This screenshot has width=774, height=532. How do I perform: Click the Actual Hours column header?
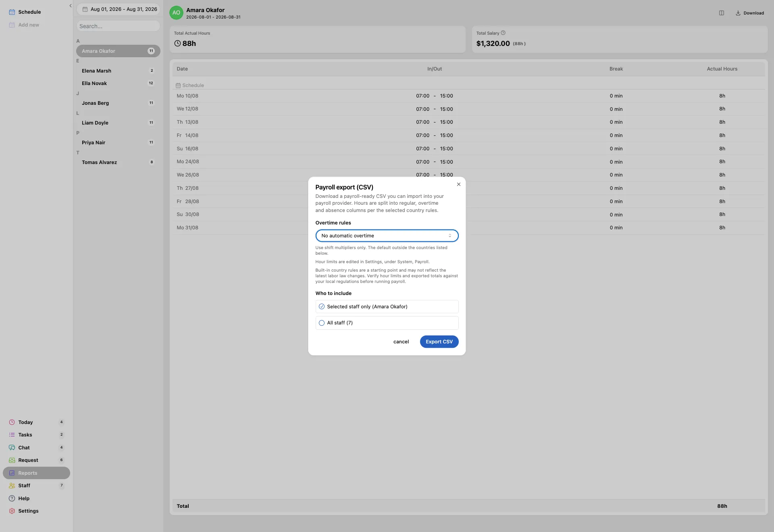[722, 69]
